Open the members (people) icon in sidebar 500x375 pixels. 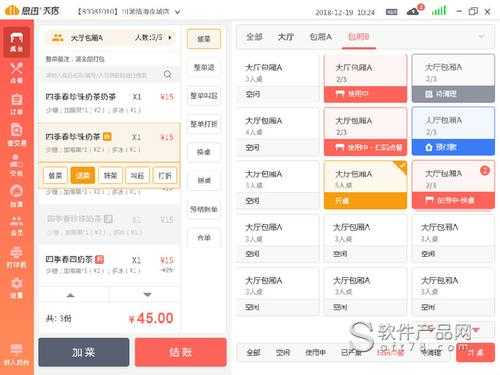click(x=16, y=226)
